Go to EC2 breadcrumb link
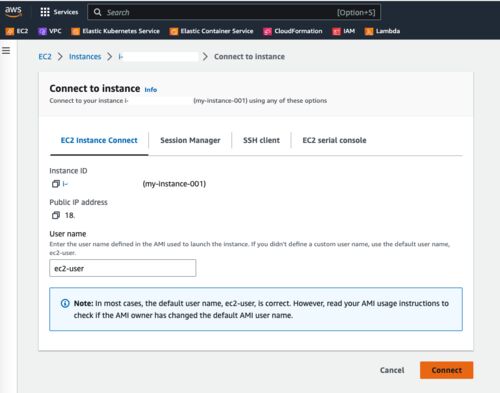Viewport: 500px width, 393px height. pyautogui.click(x=45, y=57)
